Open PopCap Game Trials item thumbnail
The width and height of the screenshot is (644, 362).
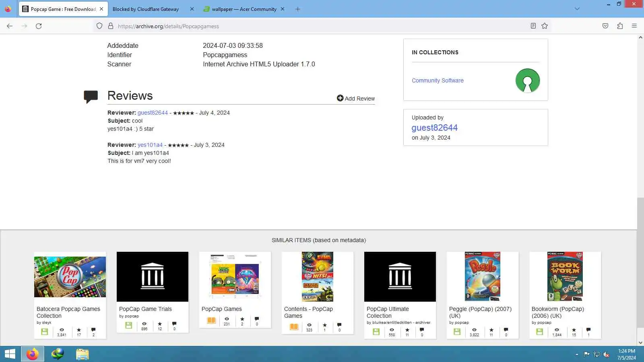click(x=153, y=277)
